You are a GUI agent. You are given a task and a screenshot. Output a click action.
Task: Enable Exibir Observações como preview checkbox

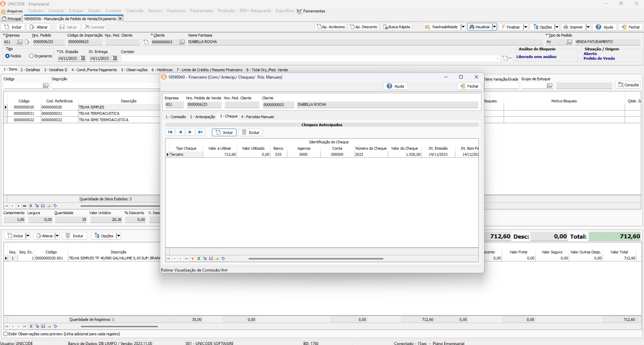[x=5, y=334]
